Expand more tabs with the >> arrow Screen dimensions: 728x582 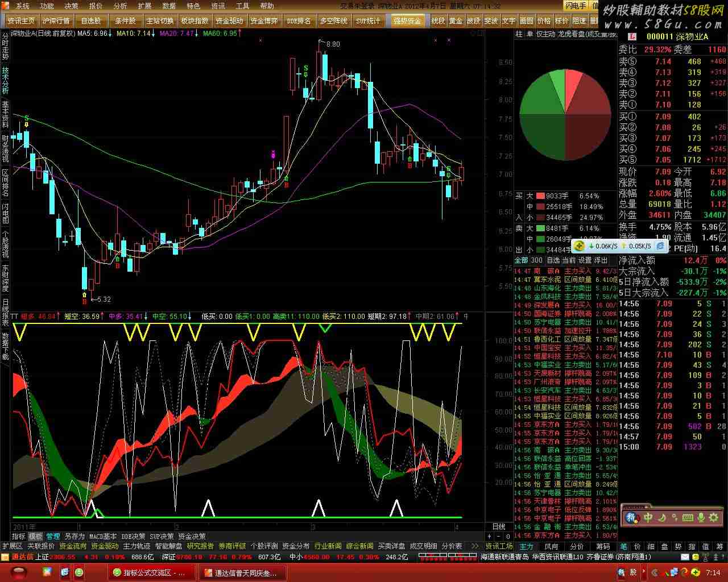475,546
